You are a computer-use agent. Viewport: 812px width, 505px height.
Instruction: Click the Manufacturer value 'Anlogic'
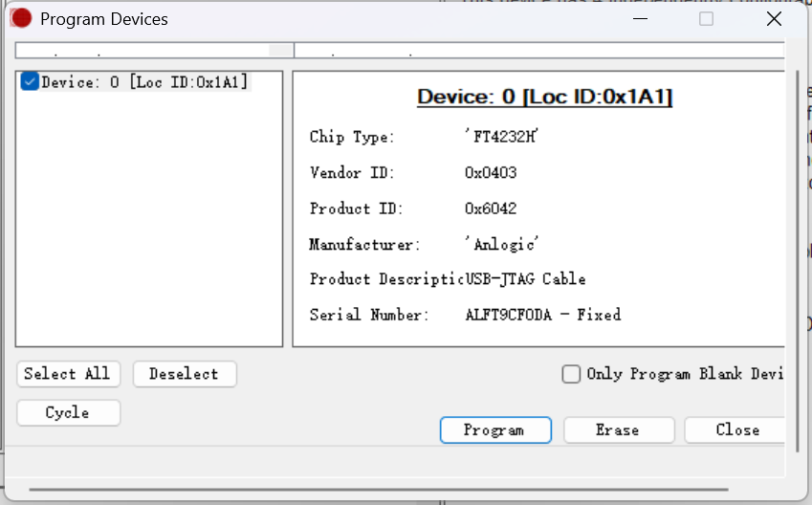point(501,244)
